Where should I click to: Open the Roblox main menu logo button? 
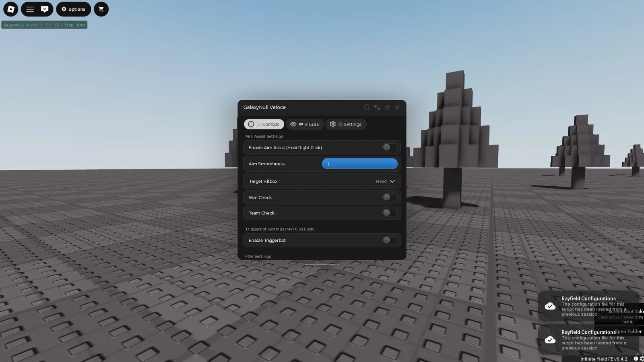pos(11,9)
